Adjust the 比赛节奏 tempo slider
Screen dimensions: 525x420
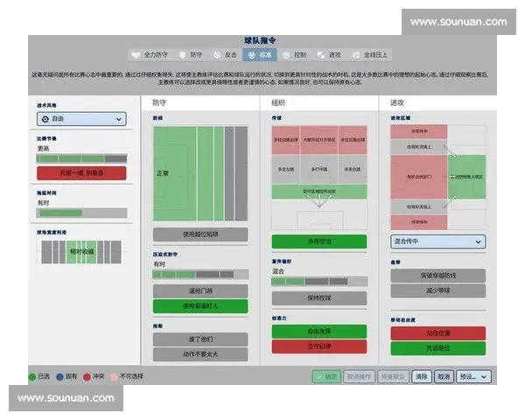pyautogui.click(x=81, y=158)
